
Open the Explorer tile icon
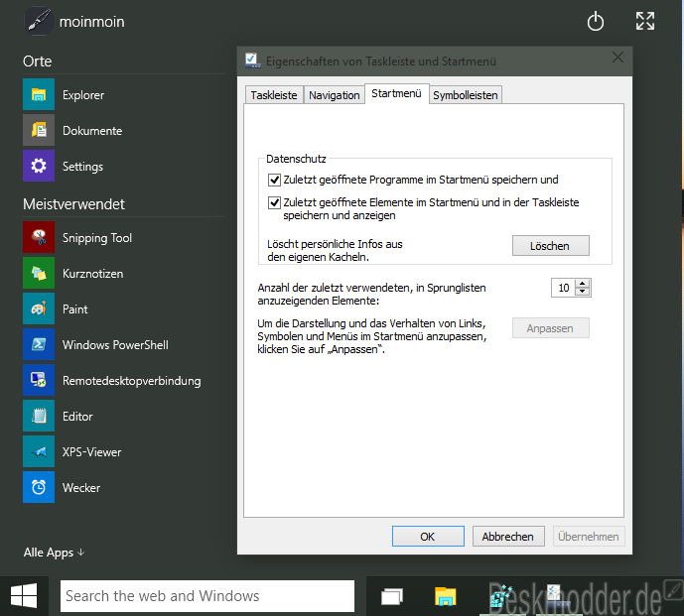[39, 94]
